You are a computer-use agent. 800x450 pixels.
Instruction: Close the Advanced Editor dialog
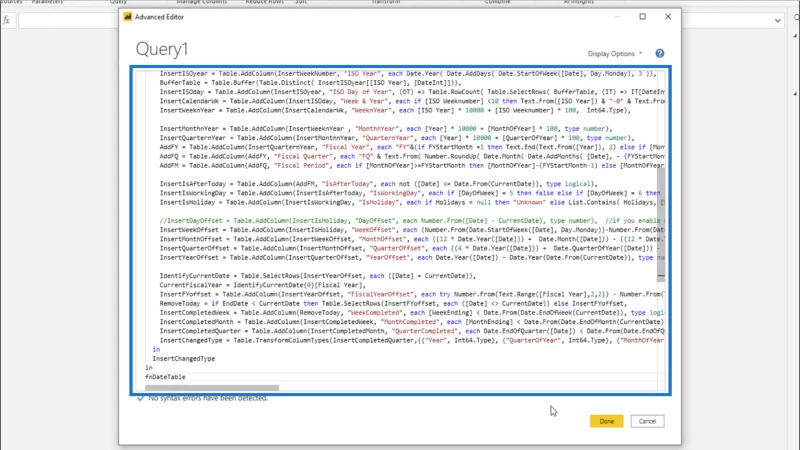tap(668, 16)
